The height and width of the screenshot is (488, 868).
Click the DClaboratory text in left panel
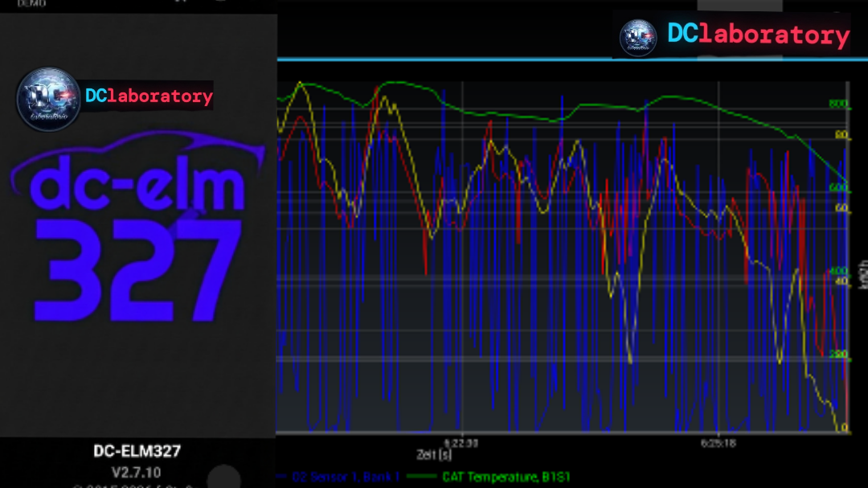click(149, 96)
